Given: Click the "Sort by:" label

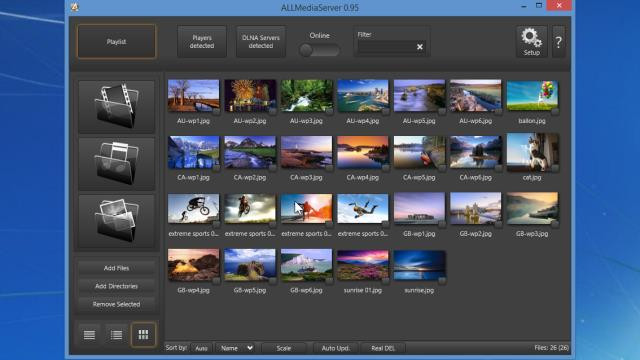Looking at the screenshot, I should click(x=176, y=348).
